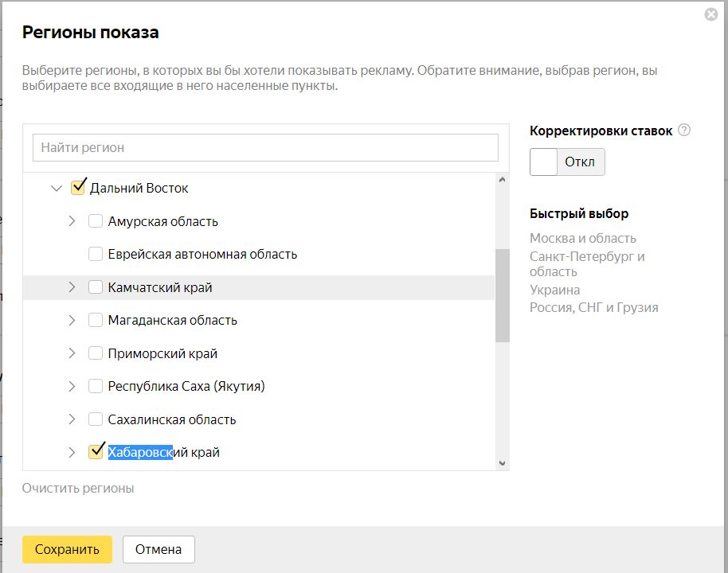
Task: Expand the Камчатский край region
Action: [x=72, y=287]
